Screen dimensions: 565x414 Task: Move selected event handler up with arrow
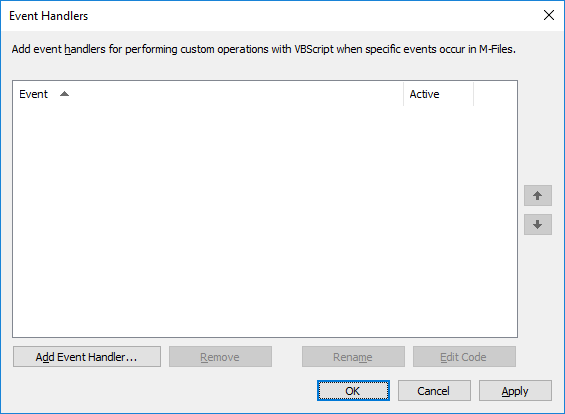pos(538,196)
